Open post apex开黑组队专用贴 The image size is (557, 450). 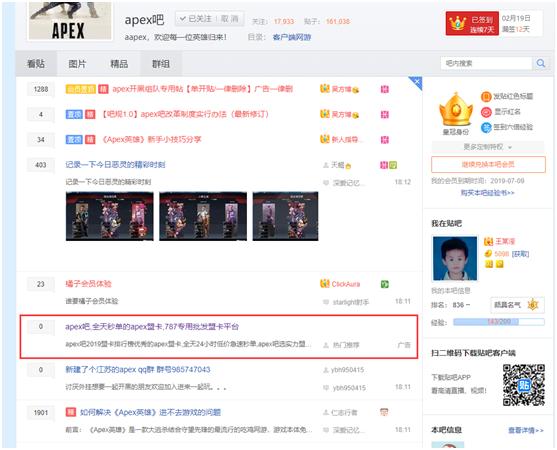pos(202,89)
